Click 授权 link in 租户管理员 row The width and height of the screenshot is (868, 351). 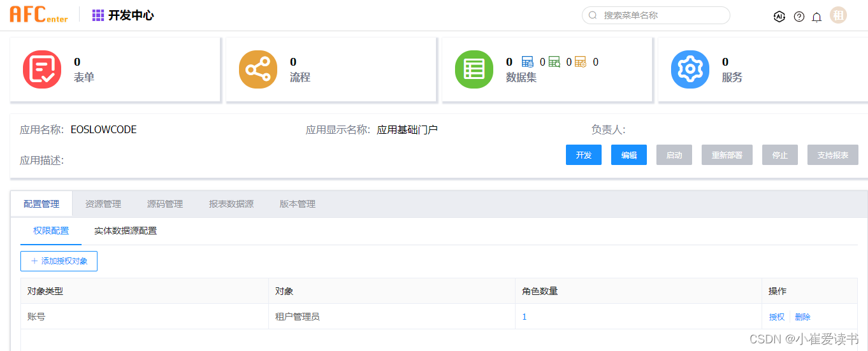[x=777, y=317]
